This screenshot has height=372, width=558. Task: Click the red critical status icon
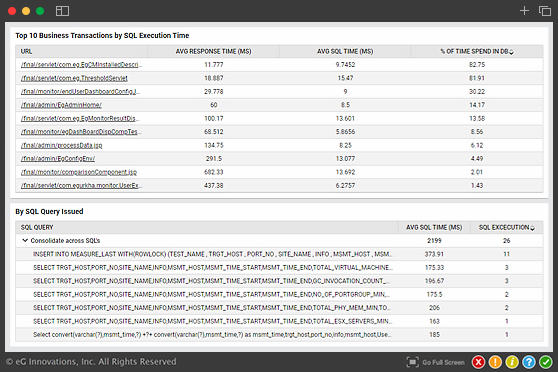coord(479,362)
